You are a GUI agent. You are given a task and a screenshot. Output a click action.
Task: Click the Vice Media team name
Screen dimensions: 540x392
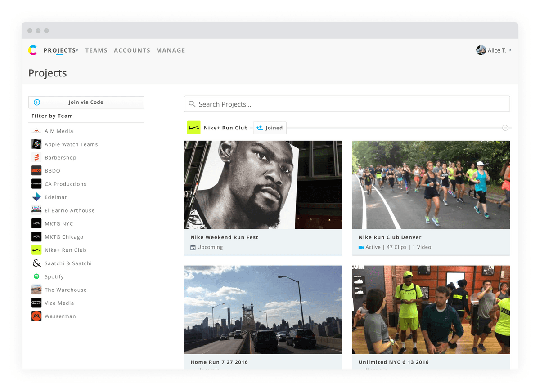coord(59,303)
